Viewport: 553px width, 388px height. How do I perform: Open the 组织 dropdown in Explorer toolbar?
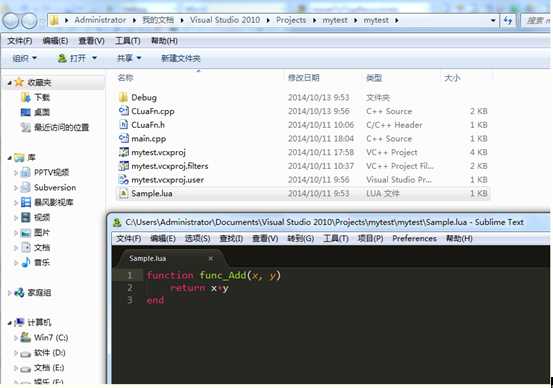(x=24, y=58)
